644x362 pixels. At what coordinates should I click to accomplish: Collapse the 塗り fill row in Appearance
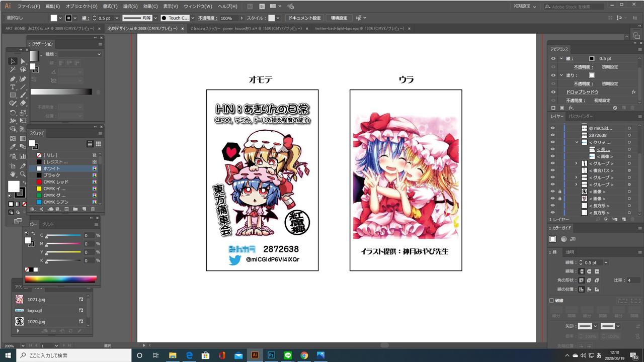[x=561, y=75]
